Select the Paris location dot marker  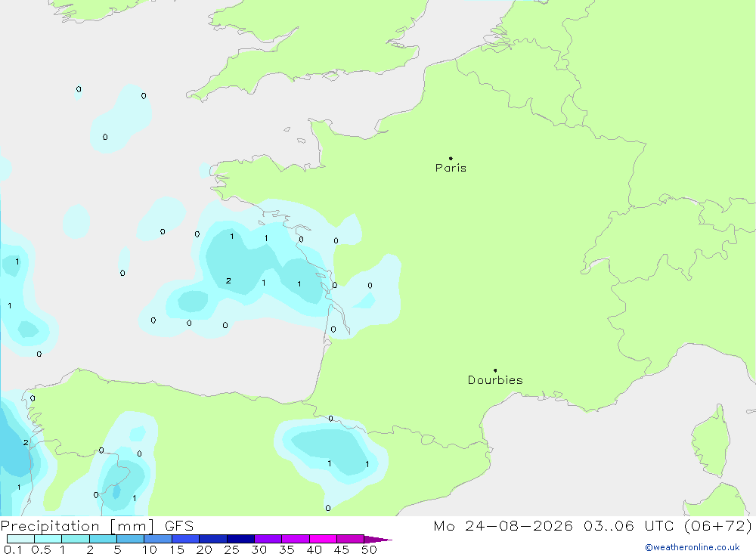(x=451, y=158)
